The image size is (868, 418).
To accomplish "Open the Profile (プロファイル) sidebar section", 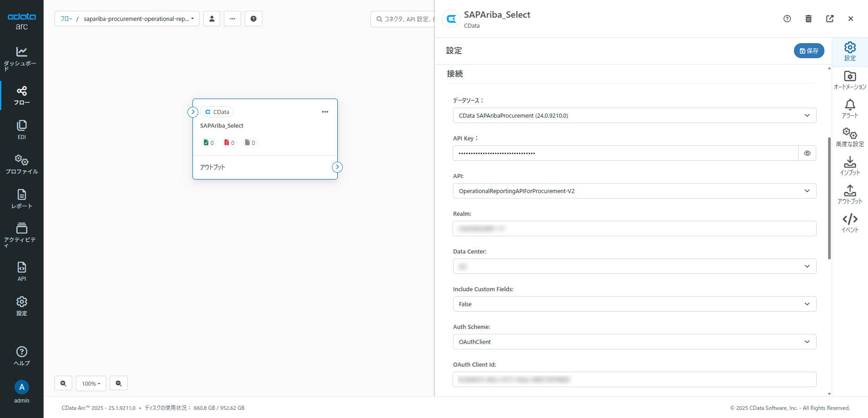I will [21, 164].
